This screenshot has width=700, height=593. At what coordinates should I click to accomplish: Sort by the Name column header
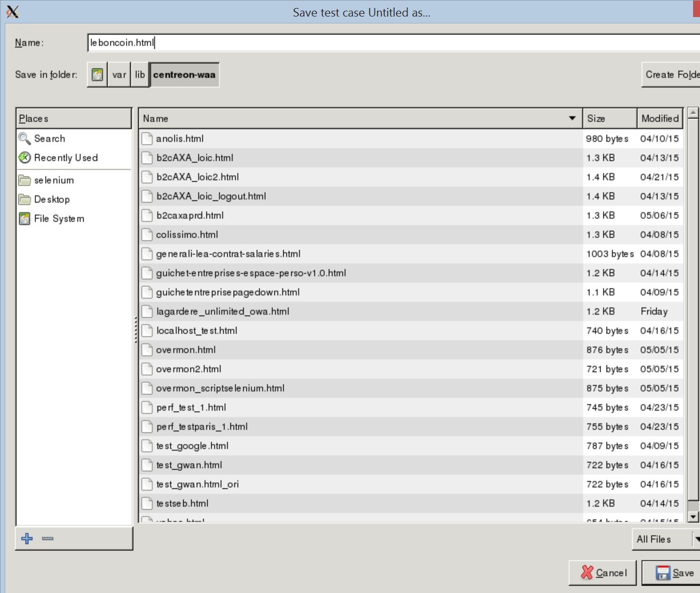coord(360,118)
